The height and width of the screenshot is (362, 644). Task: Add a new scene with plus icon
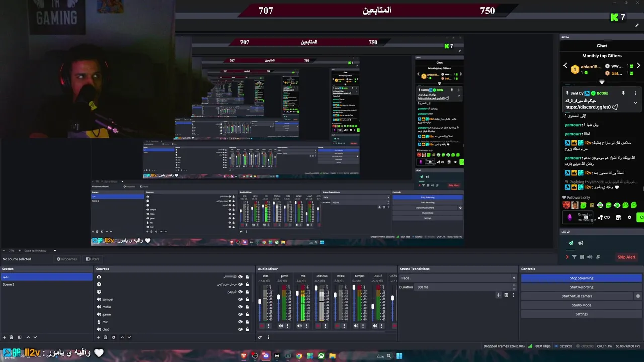coord(4,337)
